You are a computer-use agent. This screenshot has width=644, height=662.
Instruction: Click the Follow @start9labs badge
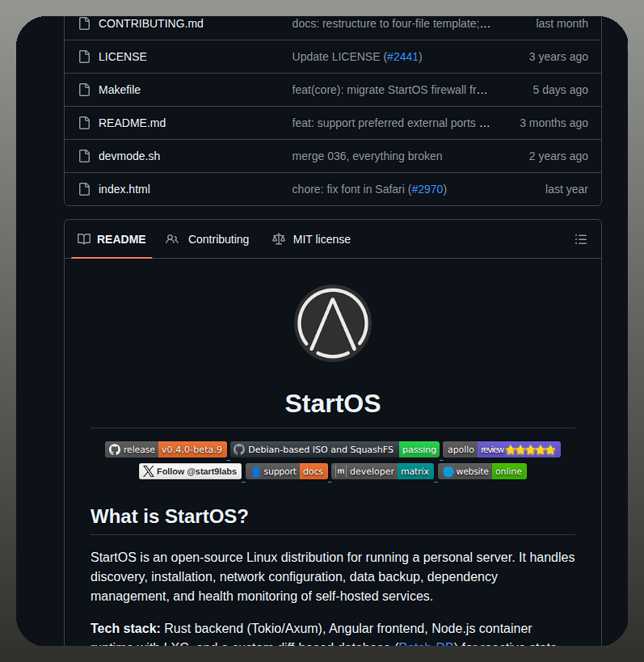191,471
